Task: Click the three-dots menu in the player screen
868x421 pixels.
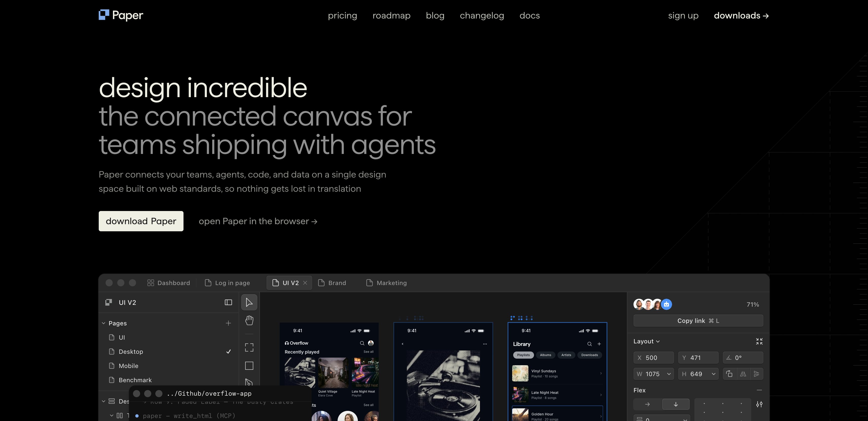Action: click(x=485, y=344)
